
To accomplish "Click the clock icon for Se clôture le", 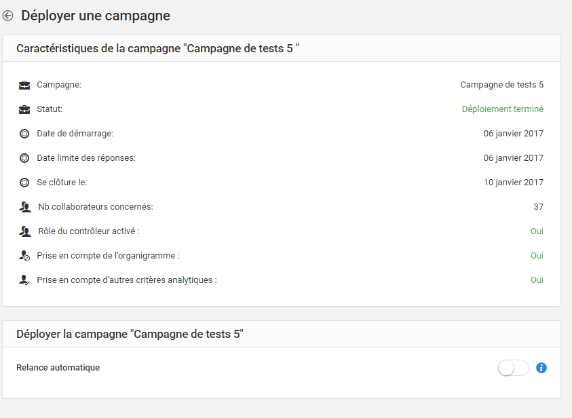I will 24,182.
